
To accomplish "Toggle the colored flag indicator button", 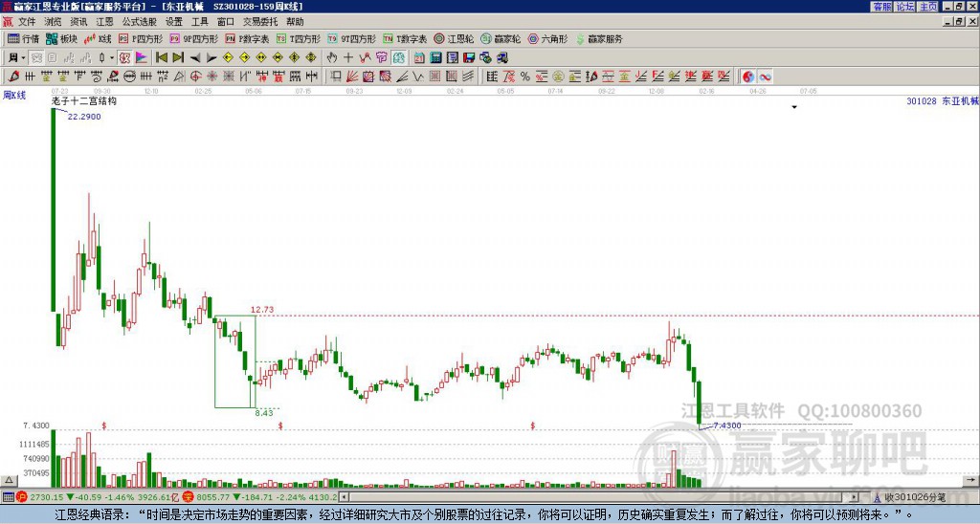I will 142,57.
